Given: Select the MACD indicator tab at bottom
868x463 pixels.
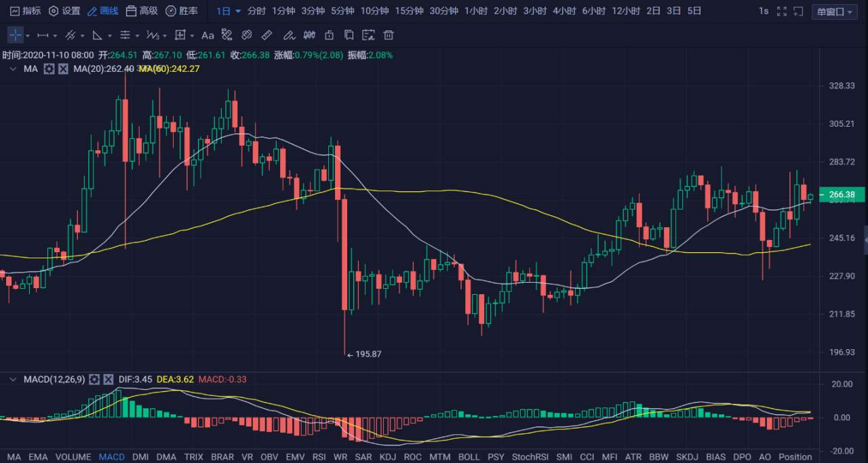Looking at the screenshot, I should 112,457.
